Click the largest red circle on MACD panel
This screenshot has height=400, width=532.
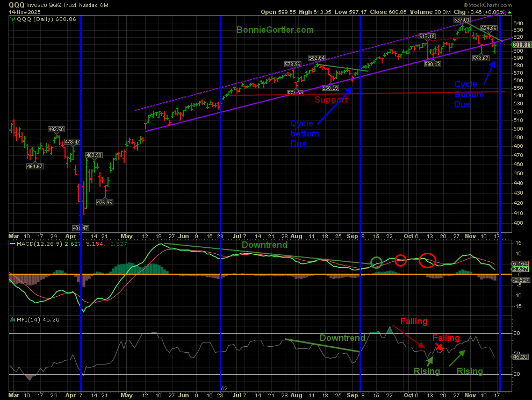click(427, 260)
